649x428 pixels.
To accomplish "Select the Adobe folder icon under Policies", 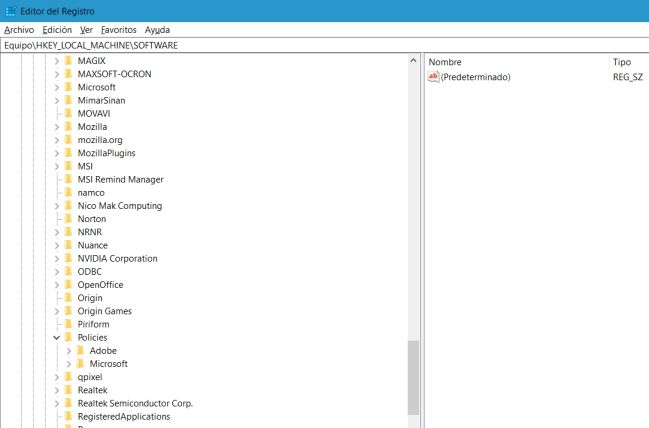I will click(x=81, y=351).
